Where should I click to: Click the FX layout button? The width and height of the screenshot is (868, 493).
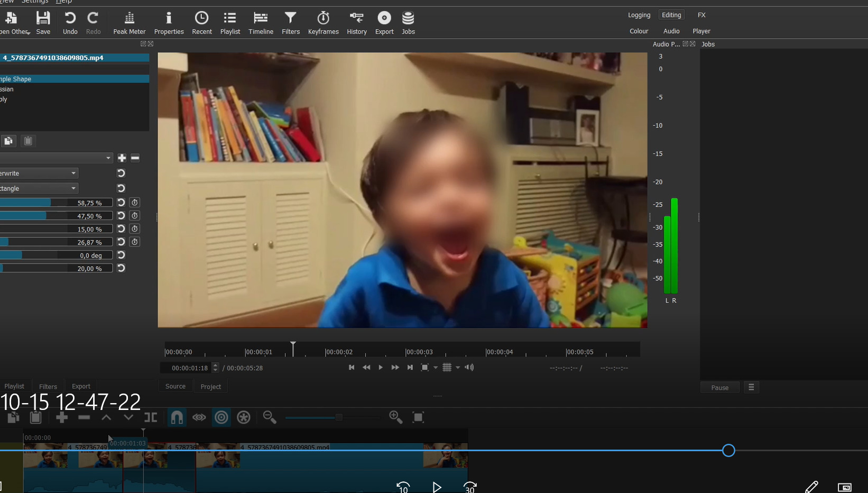pos(701,15)
